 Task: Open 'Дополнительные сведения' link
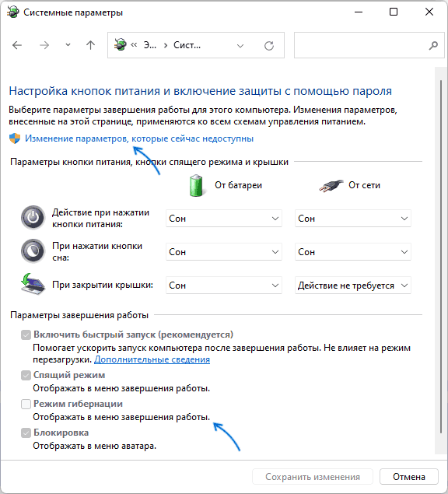pyautogui.click(x=152, y=359)
